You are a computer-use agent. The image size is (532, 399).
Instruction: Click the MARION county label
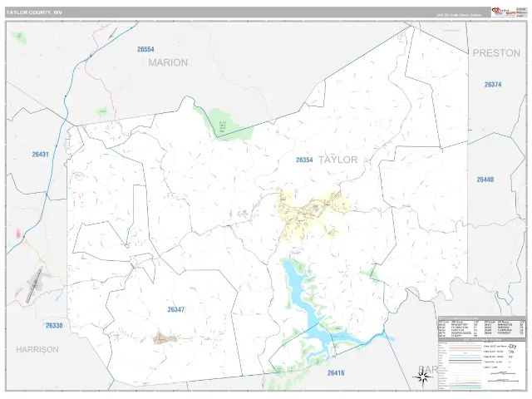(168, 62)
